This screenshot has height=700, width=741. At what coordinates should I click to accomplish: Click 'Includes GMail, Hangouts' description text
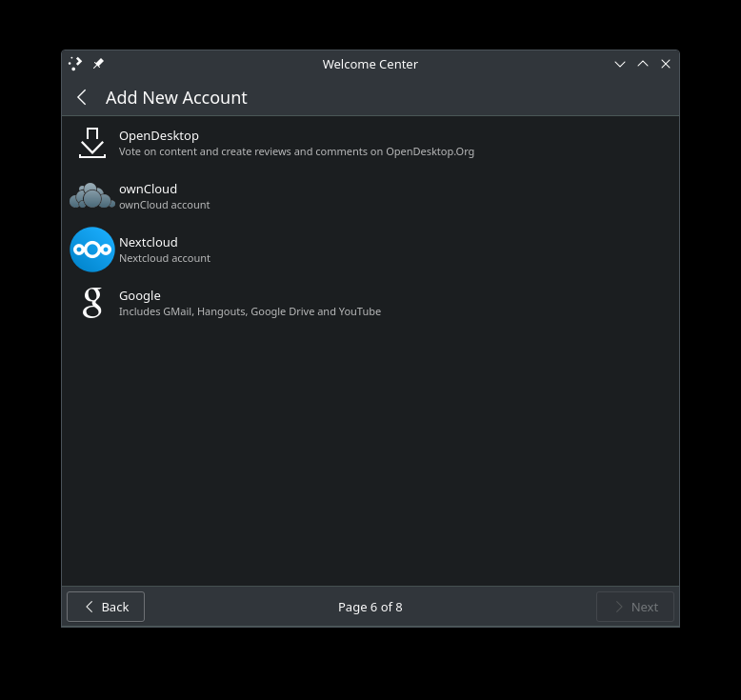[250, 312]
